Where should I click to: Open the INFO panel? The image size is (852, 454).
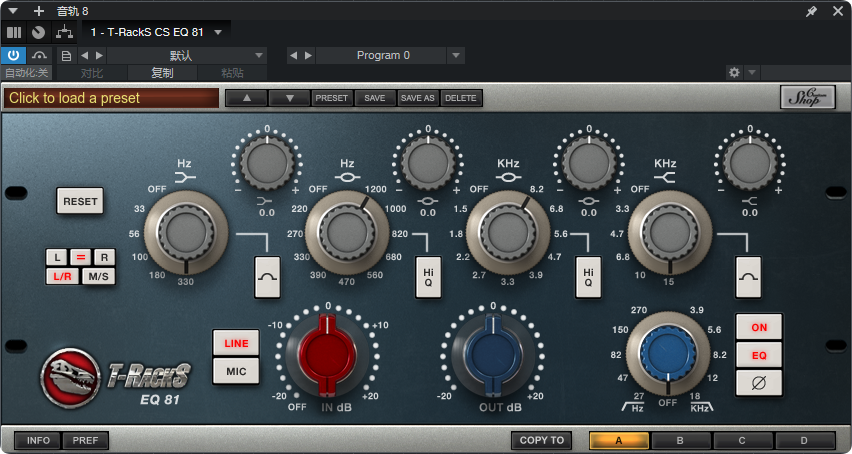[x=38, y=440]
